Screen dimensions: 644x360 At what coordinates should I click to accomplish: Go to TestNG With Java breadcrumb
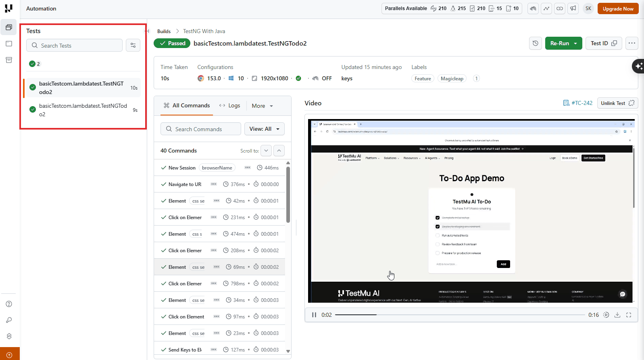point(204,31)
